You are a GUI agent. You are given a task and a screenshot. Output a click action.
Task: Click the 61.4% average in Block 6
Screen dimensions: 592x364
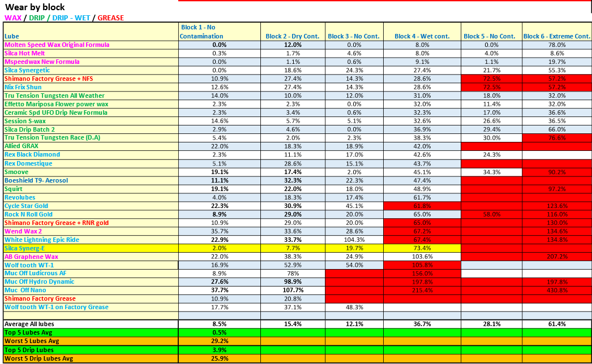(x=556, y=324)
